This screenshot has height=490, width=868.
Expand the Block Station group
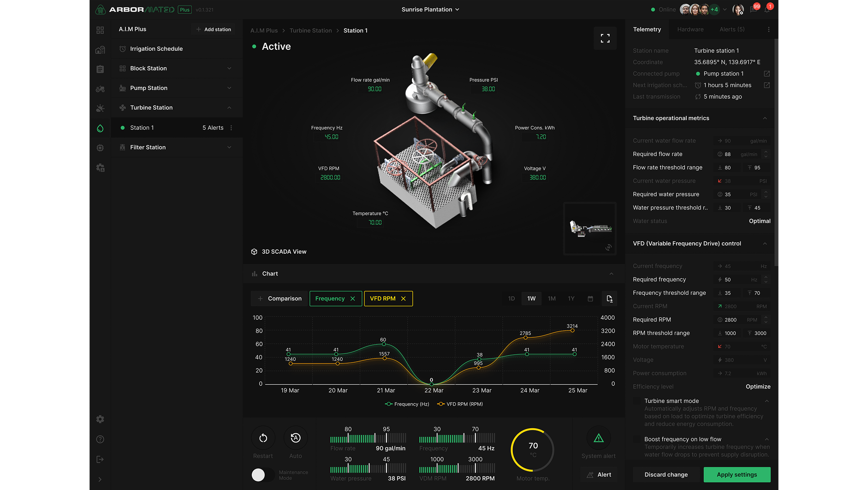(x=177, y=68)
